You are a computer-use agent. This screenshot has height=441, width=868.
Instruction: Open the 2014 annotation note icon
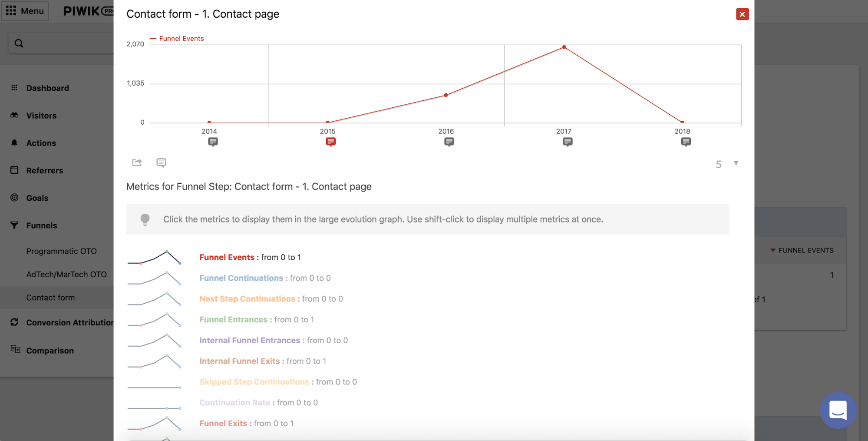pyautogui.click(x=213, y=142)
